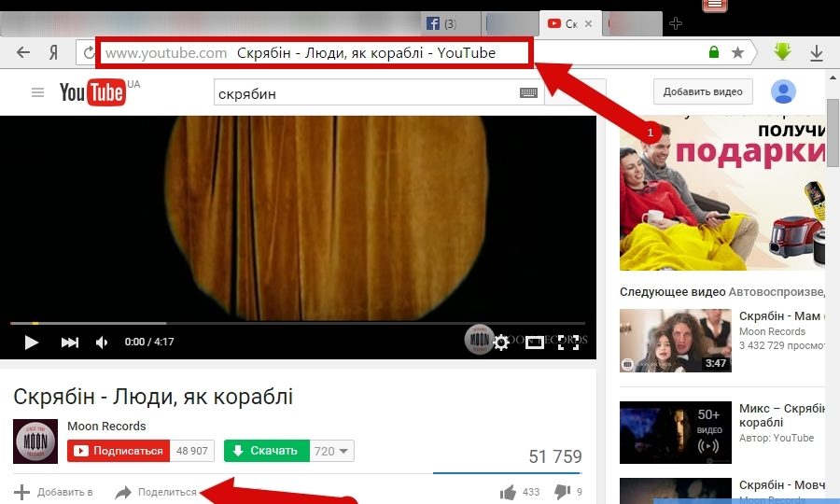Click the Добавить видео button
840x504 pixels.
[703, 91]
